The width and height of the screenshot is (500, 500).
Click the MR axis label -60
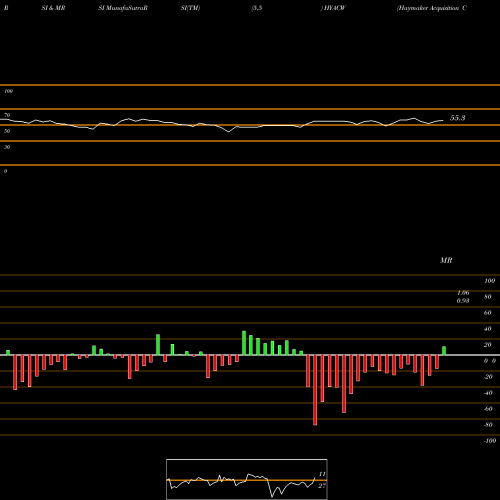pyautogui.click(x=488, y=409)
